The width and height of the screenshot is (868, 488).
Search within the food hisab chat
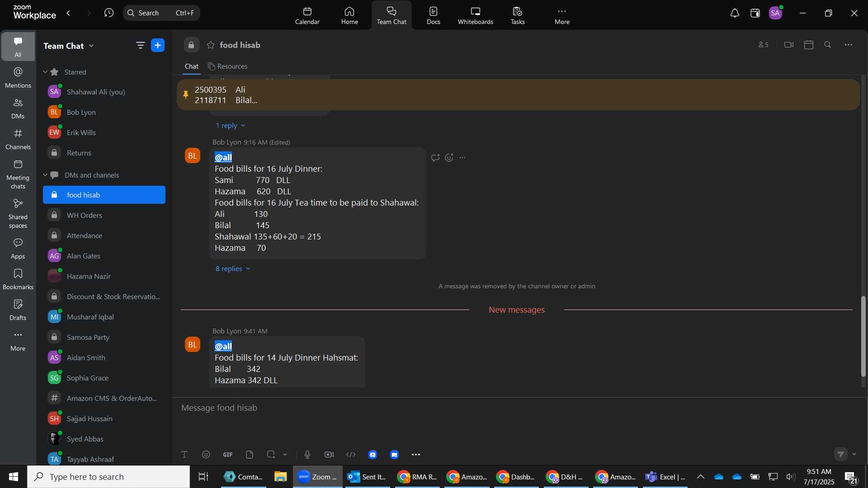(828, 45)
